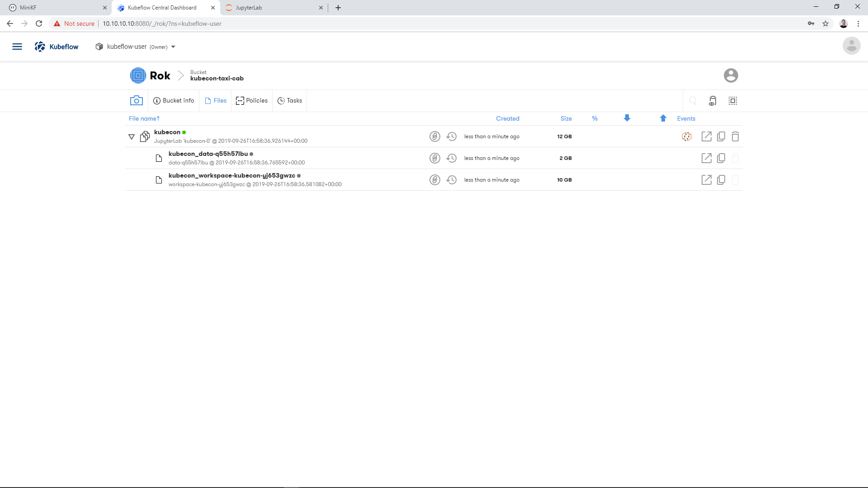Go back in browser history
This screenshot has width=868, height=488.
click(10, 23)
